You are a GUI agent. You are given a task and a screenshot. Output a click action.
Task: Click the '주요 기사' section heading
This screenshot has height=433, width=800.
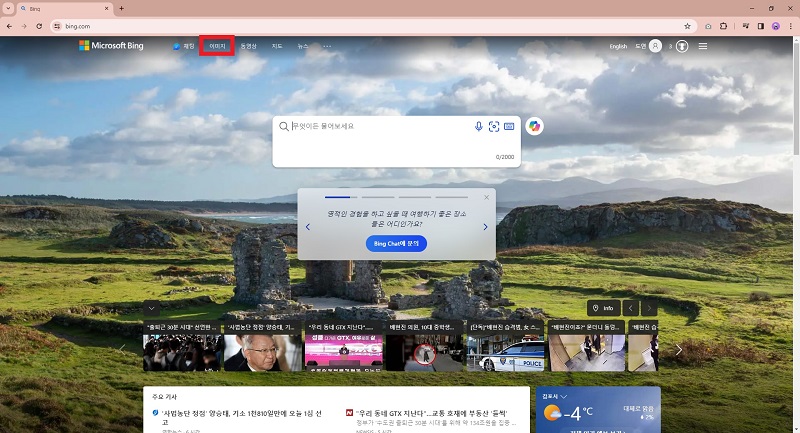coord(164,396)
